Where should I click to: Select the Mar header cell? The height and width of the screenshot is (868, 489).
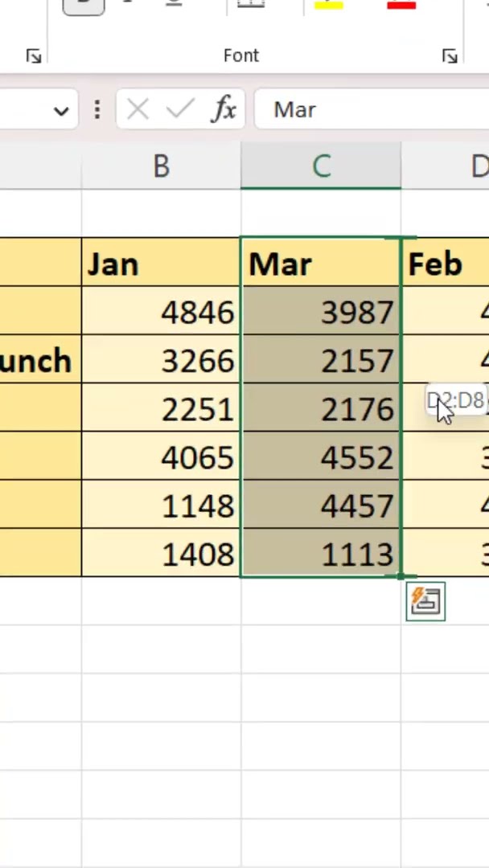pos(321,264)
